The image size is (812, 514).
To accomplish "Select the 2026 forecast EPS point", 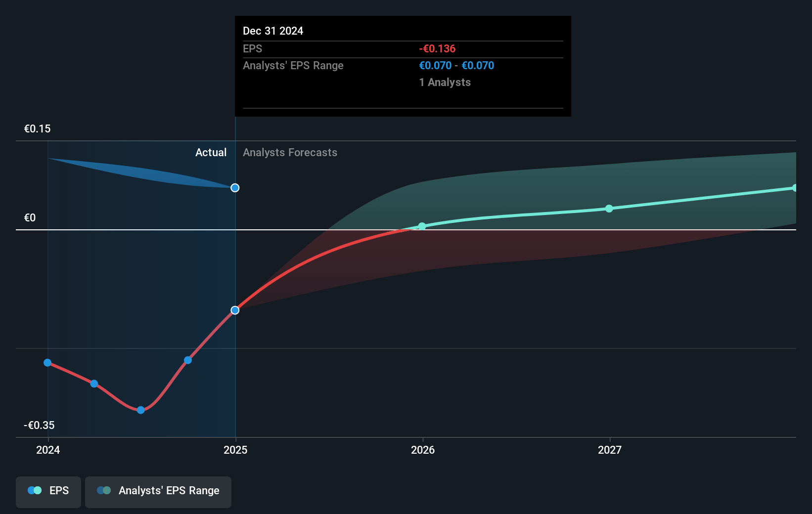I will click(x=422, y=226).
